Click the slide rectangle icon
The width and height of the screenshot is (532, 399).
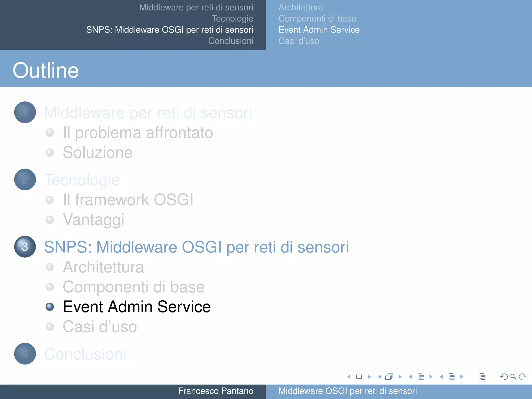(x=359, y=376)
